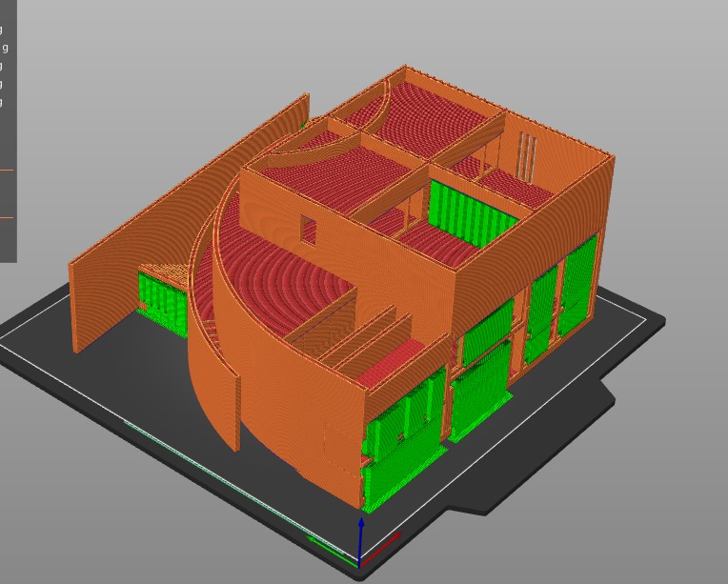Click the curved orange front wall
Image resolution: width=728 pixels, height=584 pixels.
point(276,400)
